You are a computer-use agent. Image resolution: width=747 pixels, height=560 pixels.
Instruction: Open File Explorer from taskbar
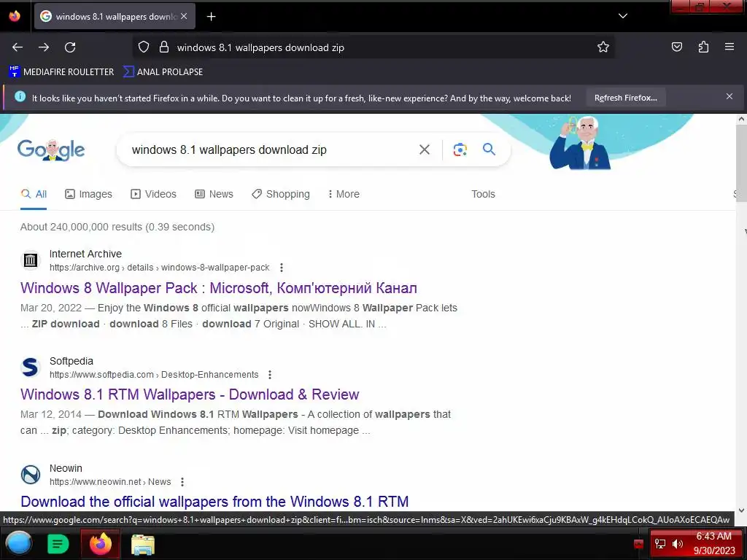tap(142, 544)
